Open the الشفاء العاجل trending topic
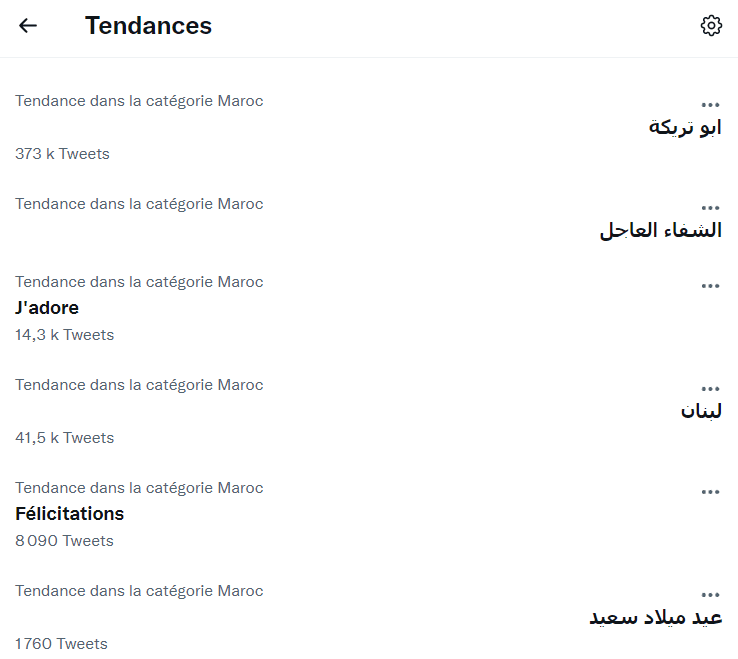738x659 pixels. tap(660, 231)
